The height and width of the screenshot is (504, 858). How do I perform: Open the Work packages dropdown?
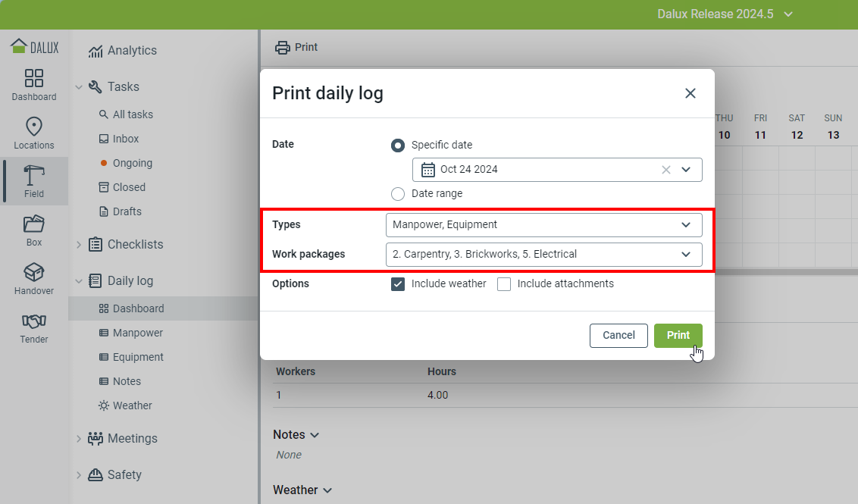[x=543, y=255]
